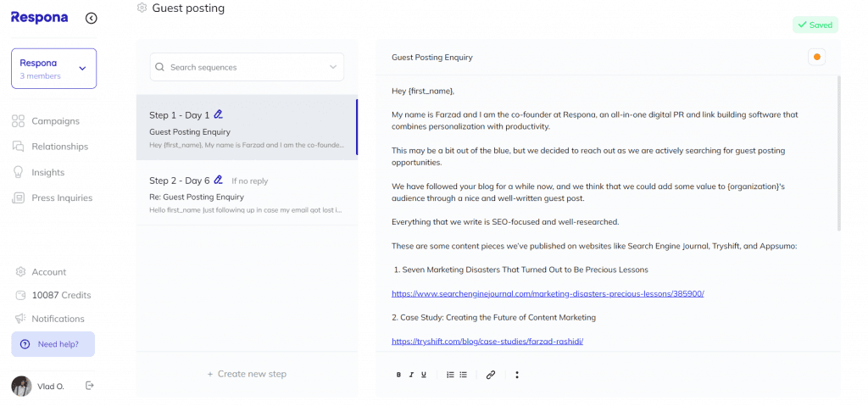Click the Saved status badge
Screen dimensions: 868x406
[815, 25]
